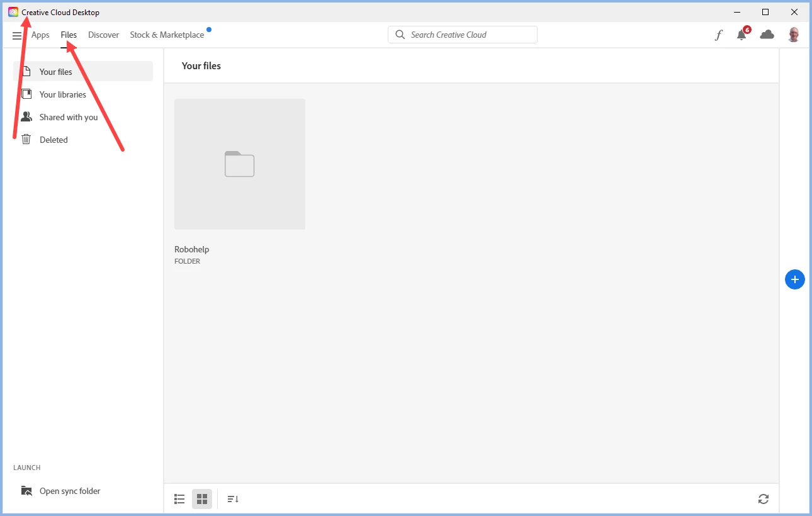Image resolution: width=812 pixels, height=516 pixels.
Task: Open the sort order options
Action: tap(233, 499)
